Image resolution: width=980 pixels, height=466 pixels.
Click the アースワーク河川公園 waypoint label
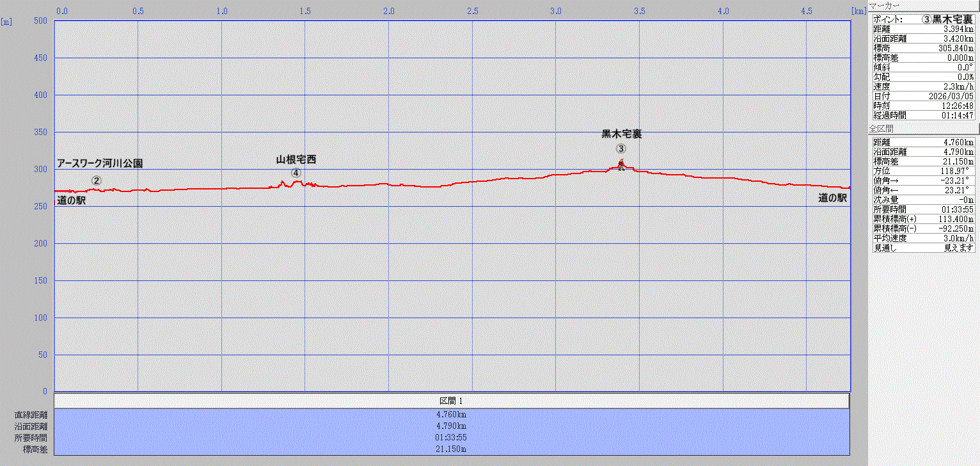pyautogui.click(x=100, y=163)
